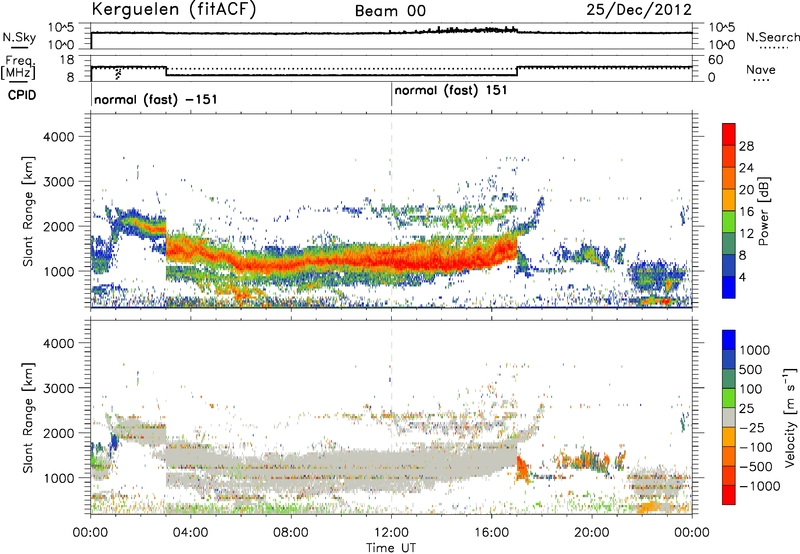Click the "4000" tick in the power panel
Screen dimensions: 800x554
(58, 137)
